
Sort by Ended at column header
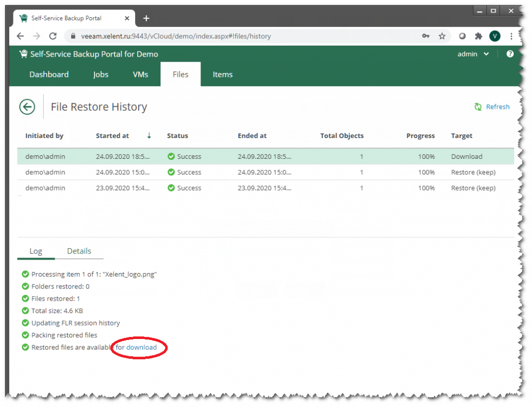pos(252,135)
